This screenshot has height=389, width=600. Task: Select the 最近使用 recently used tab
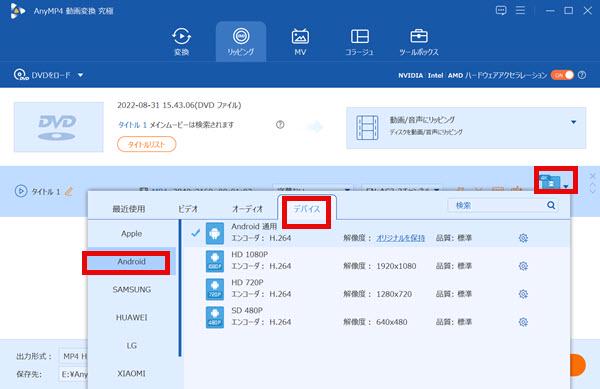(129, 209)
